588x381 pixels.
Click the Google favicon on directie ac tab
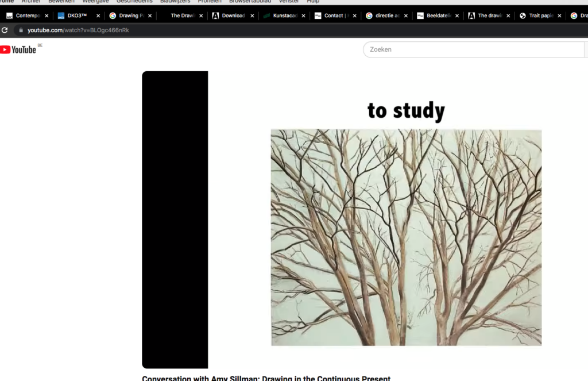(x=369, y=16)
